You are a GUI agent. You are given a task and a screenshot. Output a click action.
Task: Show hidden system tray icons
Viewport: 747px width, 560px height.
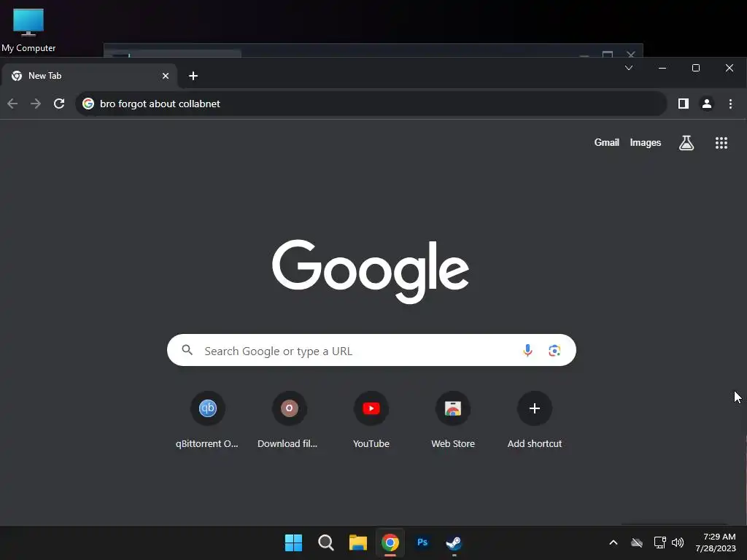pos(614,542)
